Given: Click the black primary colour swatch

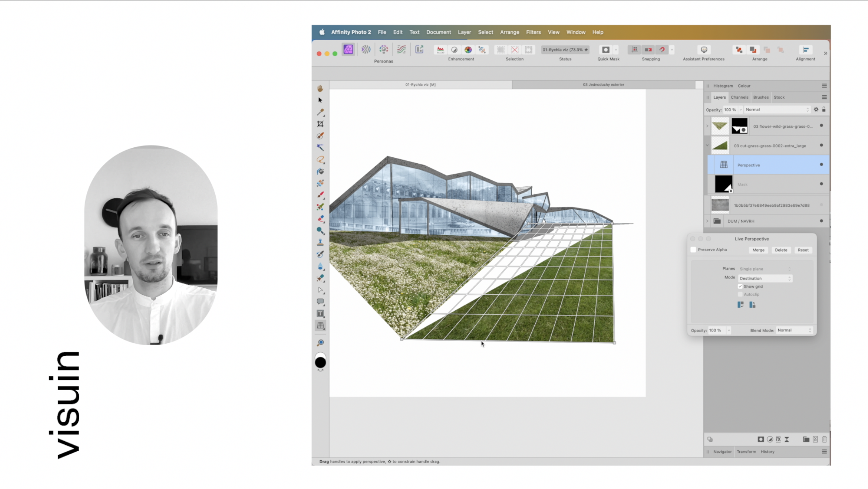Looking at the screenshot, I should (320, 363).
